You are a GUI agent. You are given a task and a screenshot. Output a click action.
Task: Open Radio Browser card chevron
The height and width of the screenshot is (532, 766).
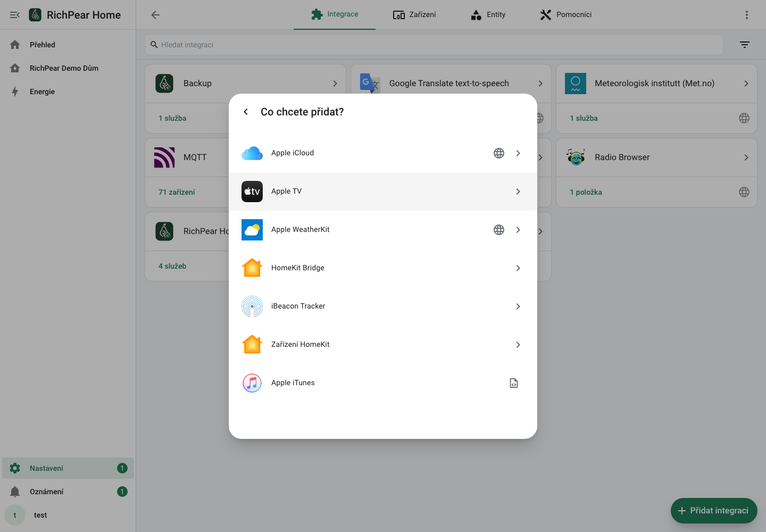[x=746, y=157]
